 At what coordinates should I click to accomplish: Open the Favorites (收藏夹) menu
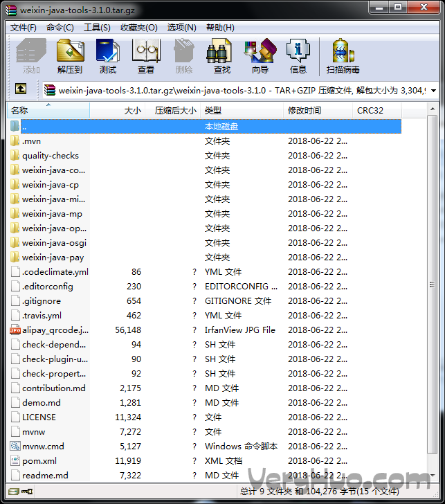tap(139, 28)
